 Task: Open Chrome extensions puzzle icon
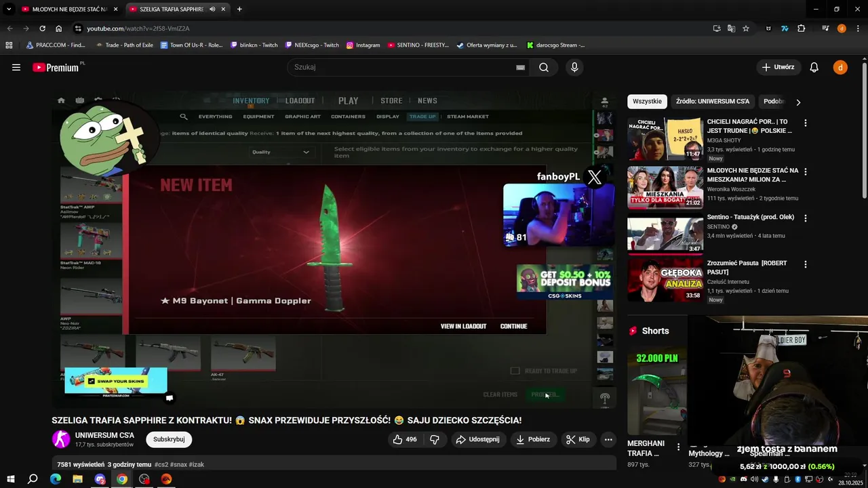802,28
